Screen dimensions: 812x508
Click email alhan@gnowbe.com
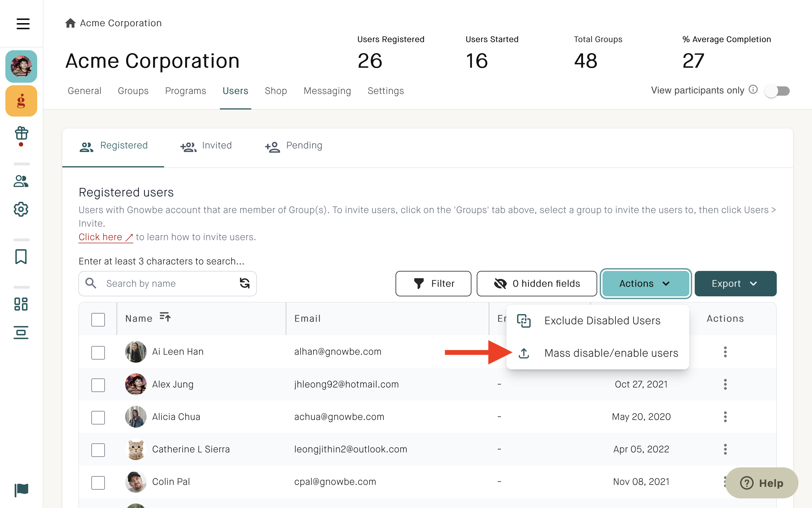tap(338, 351)
